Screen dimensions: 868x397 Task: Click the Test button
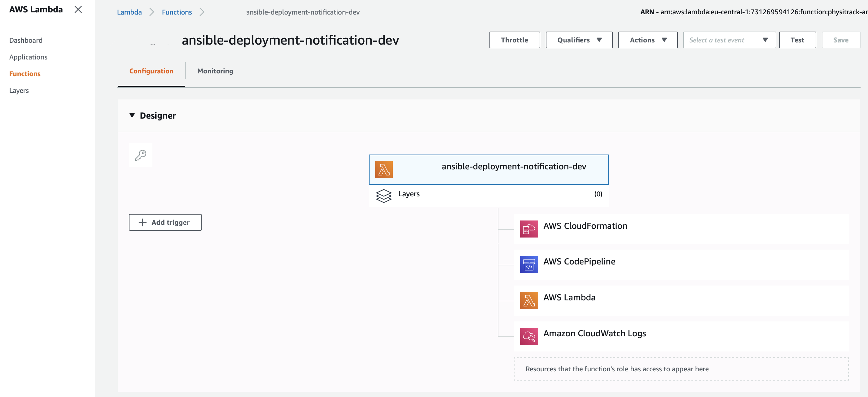pos(797,40)
